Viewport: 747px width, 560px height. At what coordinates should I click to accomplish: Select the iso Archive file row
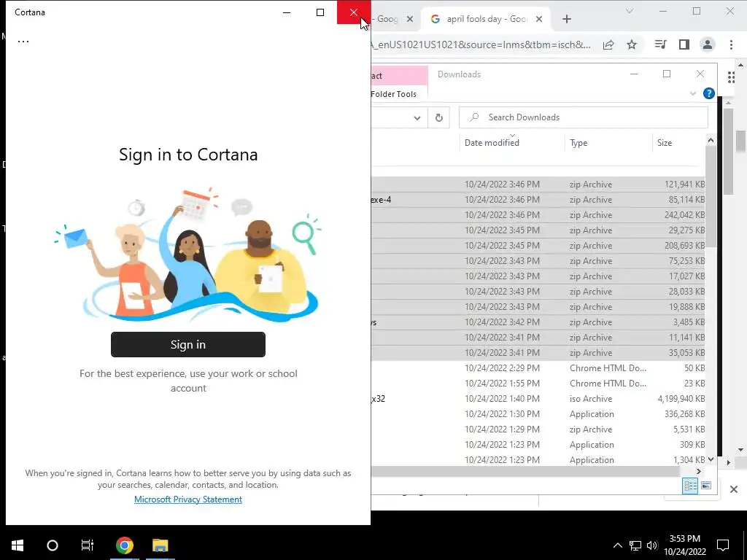coord(538,399)
